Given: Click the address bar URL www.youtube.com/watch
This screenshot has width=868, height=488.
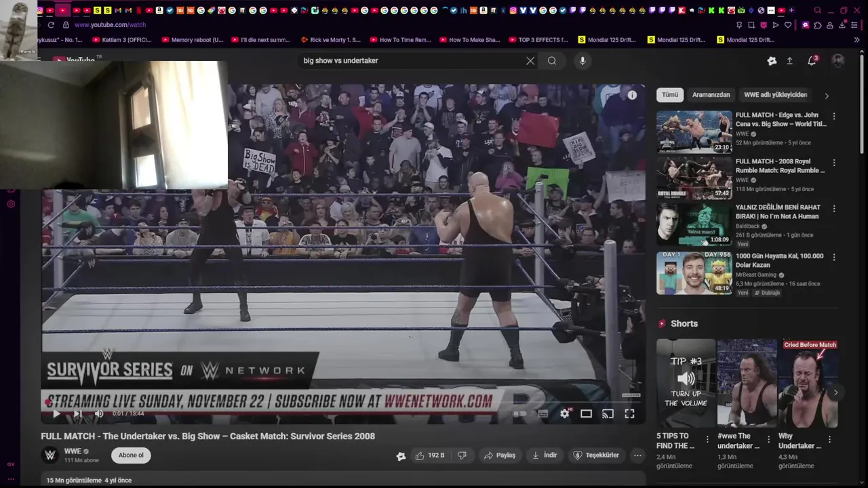Looking at the screenshot, I should 110,25.
